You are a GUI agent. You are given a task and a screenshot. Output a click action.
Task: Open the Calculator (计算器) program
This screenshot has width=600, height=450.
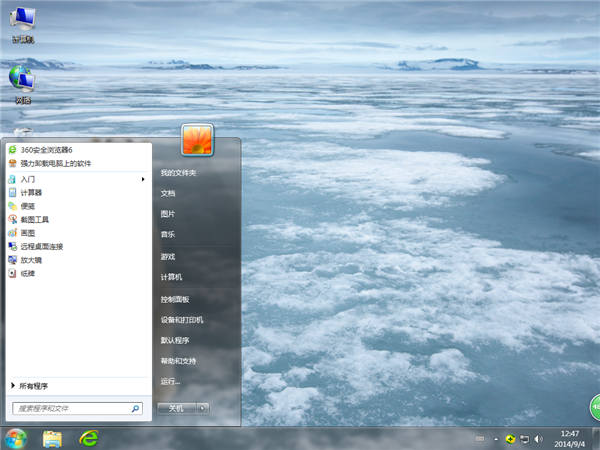point(31,192)
